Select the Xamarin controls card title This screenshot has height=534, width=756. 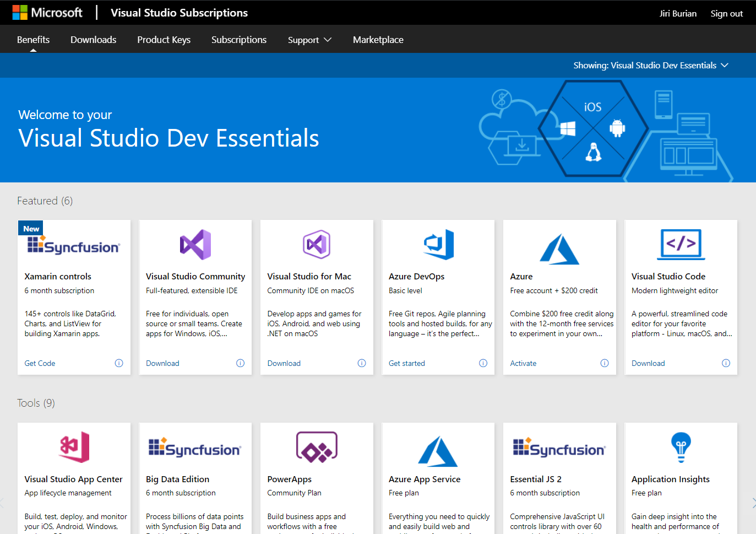click(58, 277)
